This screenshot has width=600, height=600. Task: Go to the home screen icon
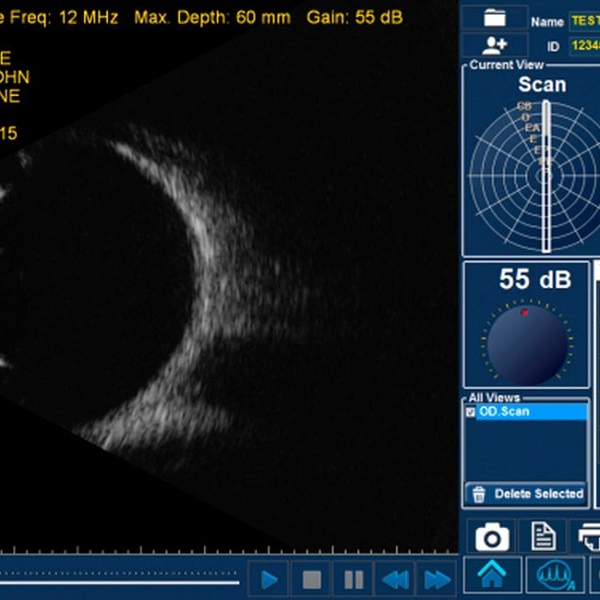click(492, 574)
